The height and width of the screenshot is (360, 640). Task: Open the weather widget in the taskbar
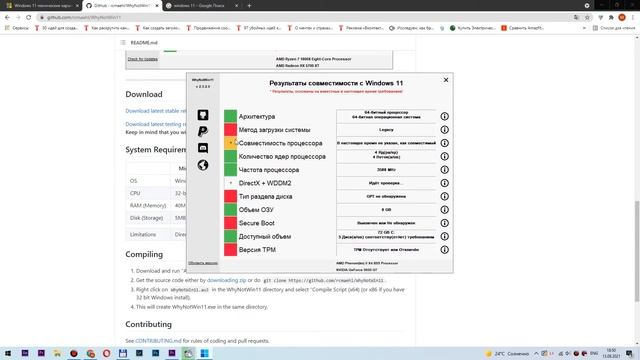[x=507, y=353]
